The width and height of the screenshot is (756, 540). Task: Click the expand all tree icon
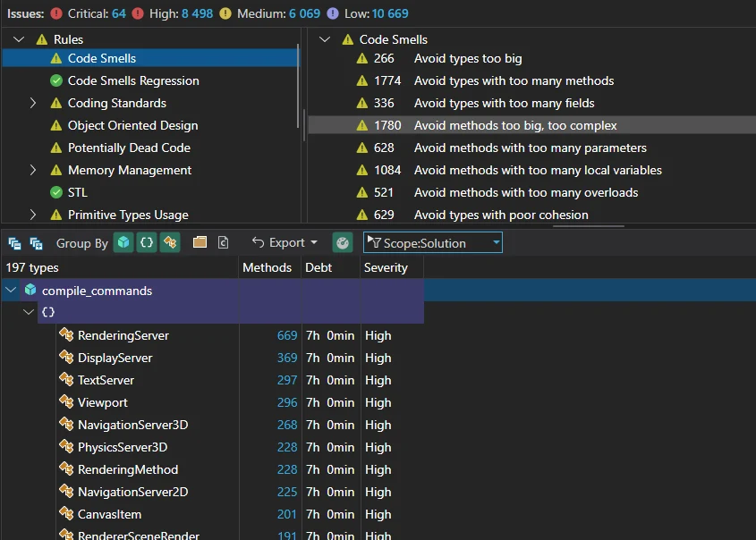point(36,243)
